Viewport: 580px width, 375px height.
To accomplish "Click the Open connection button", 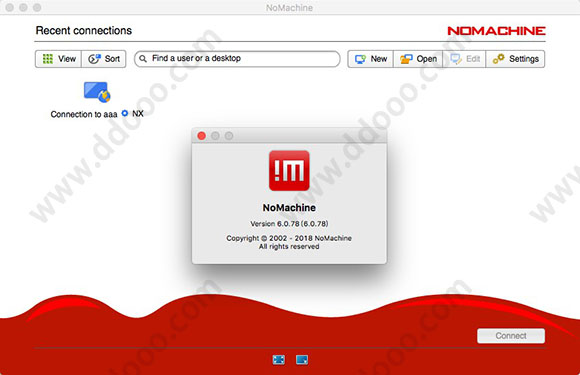I will click(418, 59).
